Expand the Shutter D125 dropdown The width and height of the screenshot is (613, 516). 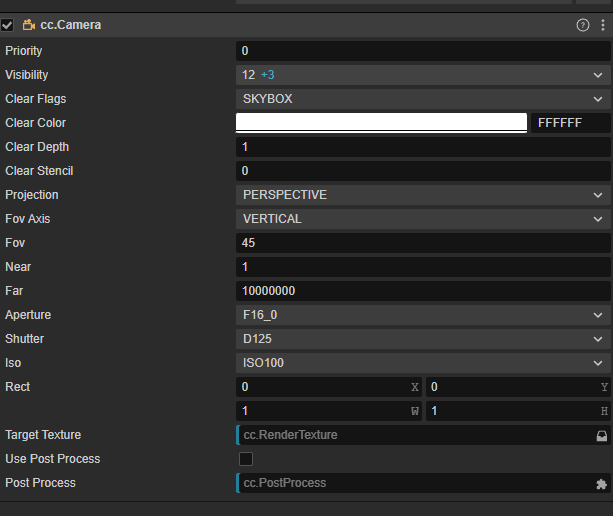click(423, 339)
